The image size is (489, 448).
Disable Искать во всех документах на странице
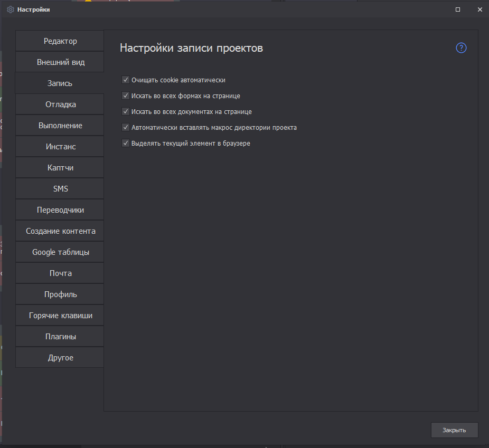coord(126,112)
